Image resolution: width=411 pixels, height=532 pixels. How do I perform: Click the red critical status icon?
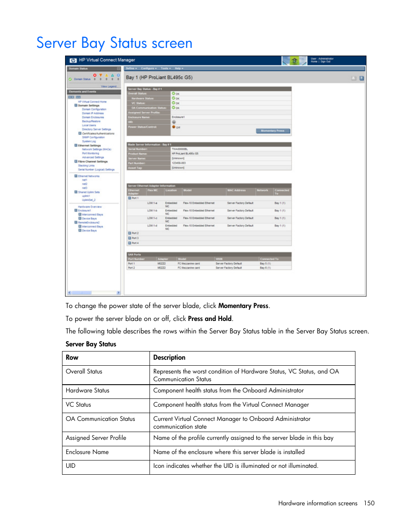(x=95, y=75)
